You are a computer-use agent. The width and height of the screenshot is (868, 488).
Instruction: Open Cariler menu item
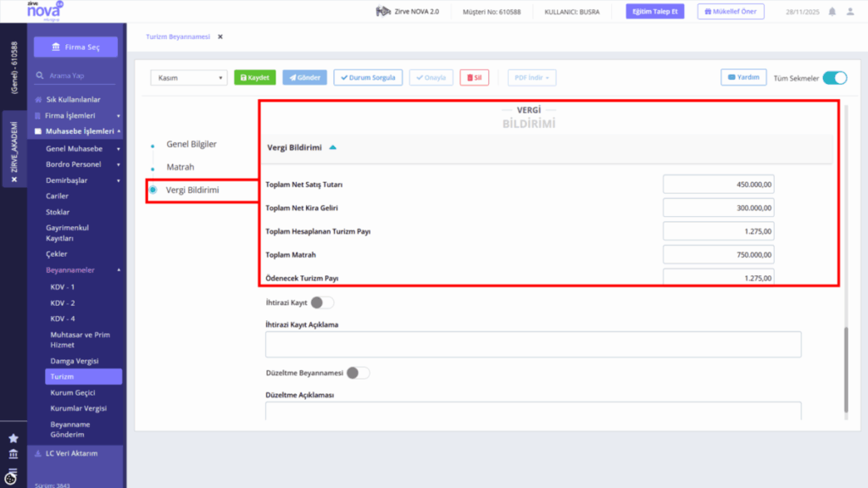tap(57, 196)
